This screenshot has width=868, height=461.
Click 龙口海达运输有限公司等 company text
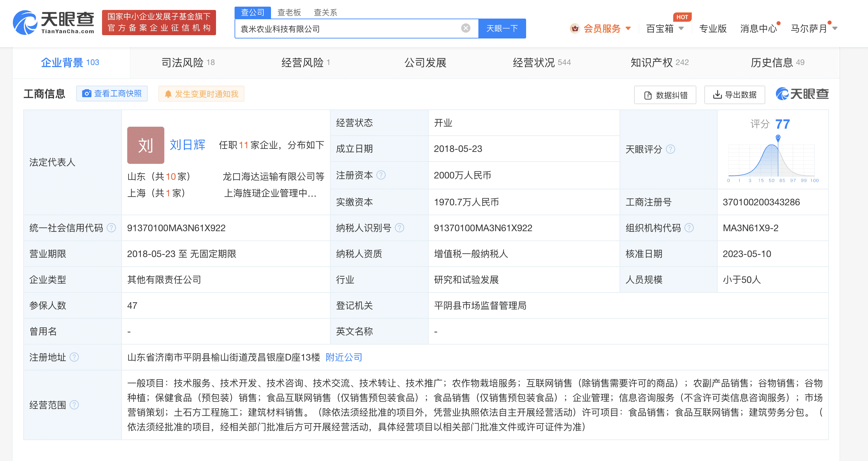point(273,176)
